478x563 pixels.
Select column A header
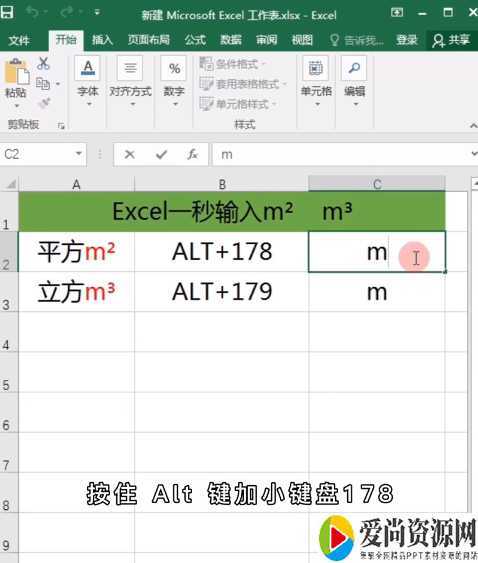(76, 184)
